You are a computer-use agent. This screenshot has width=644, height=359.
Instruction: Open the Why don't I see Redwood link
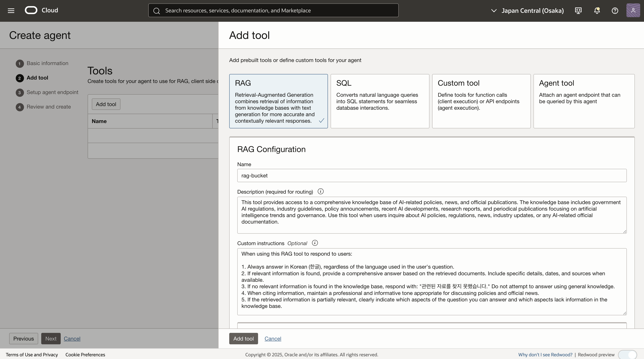tap(545, 354)
